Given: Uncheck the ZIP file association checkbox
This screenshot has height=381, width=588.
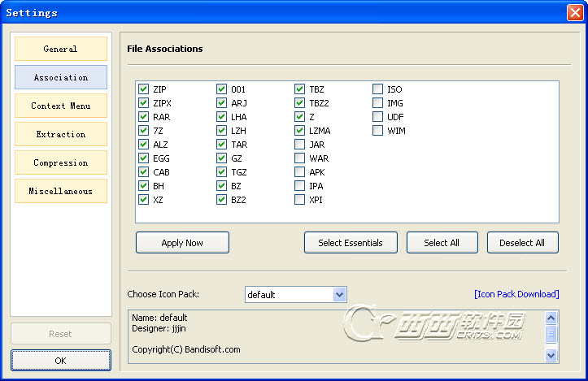Looking at the screenshot, I should (144, 89).
